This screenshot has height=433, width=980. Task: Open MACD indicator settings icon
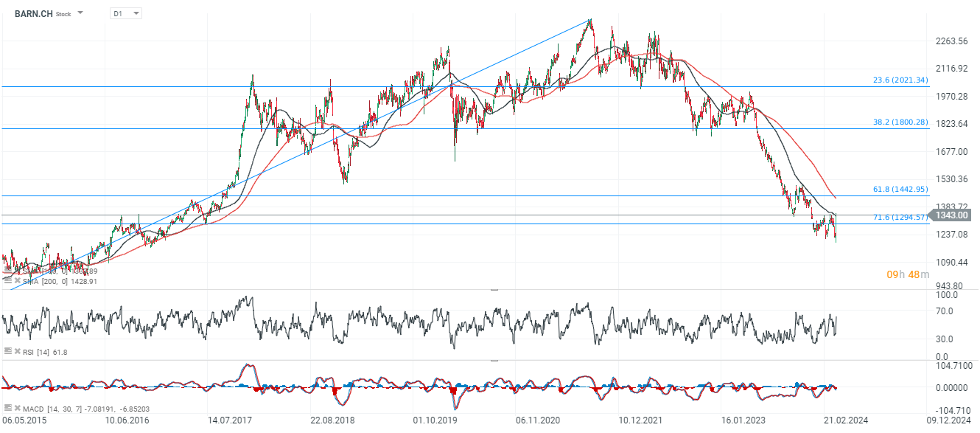(7, 408)
